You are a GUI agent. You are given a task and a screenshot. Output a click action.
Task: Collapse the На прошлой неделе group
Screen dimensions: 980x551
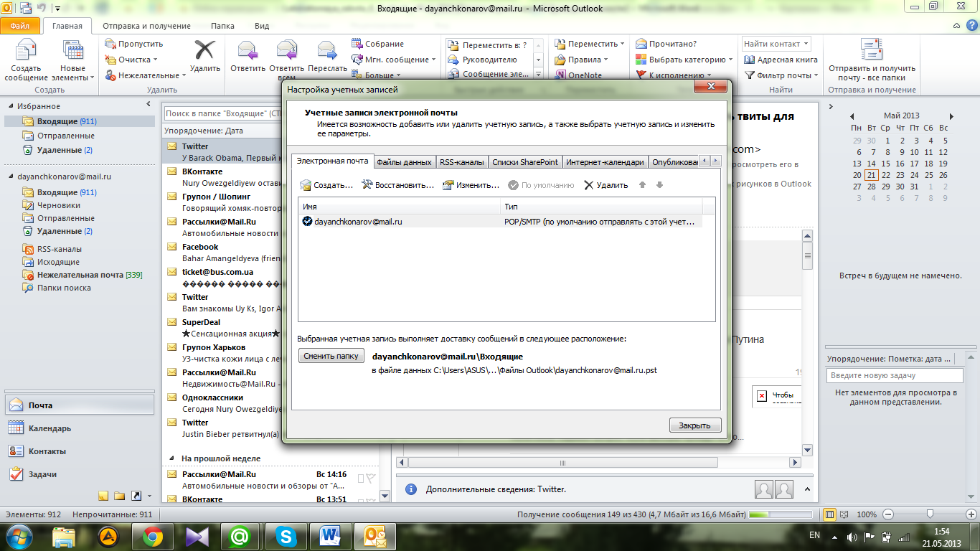pyautogui.click(x=171, y=458)
